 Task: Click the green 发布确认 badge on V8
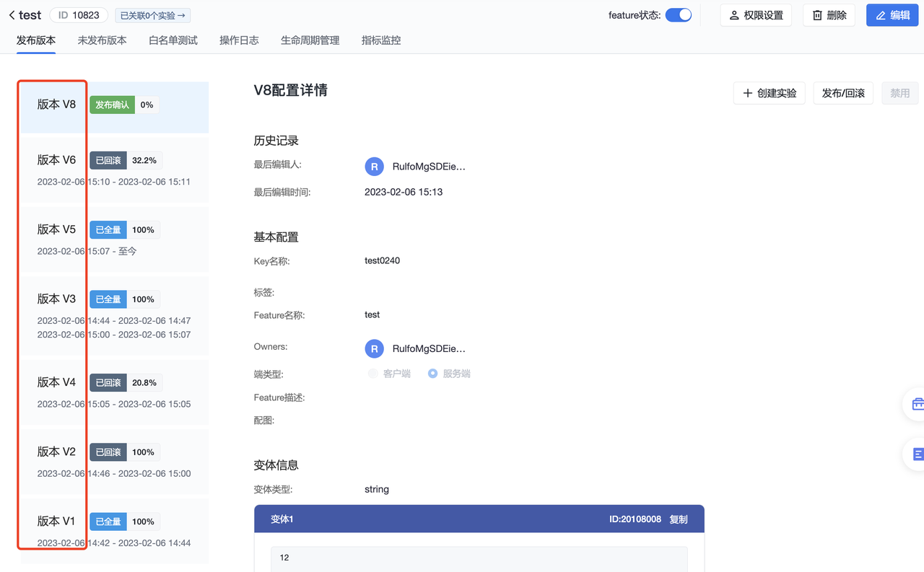(112, 105)
